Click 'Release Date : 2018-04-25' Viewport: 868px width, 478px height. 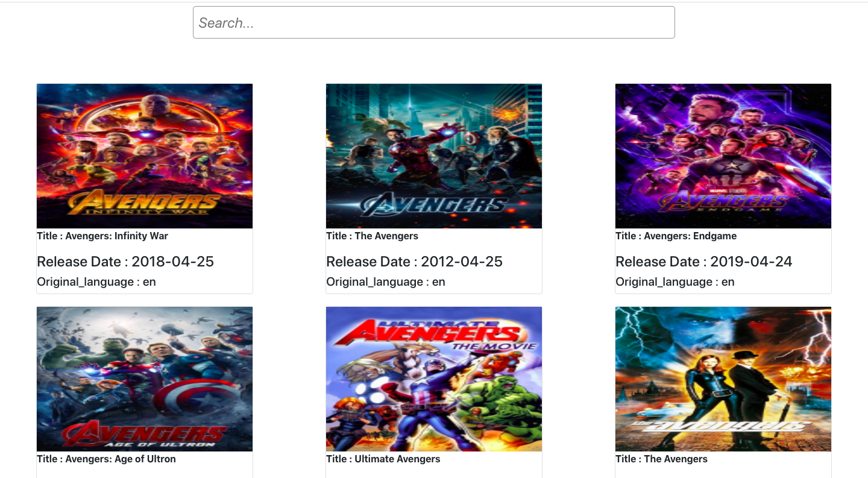click(x=125, y=262)
